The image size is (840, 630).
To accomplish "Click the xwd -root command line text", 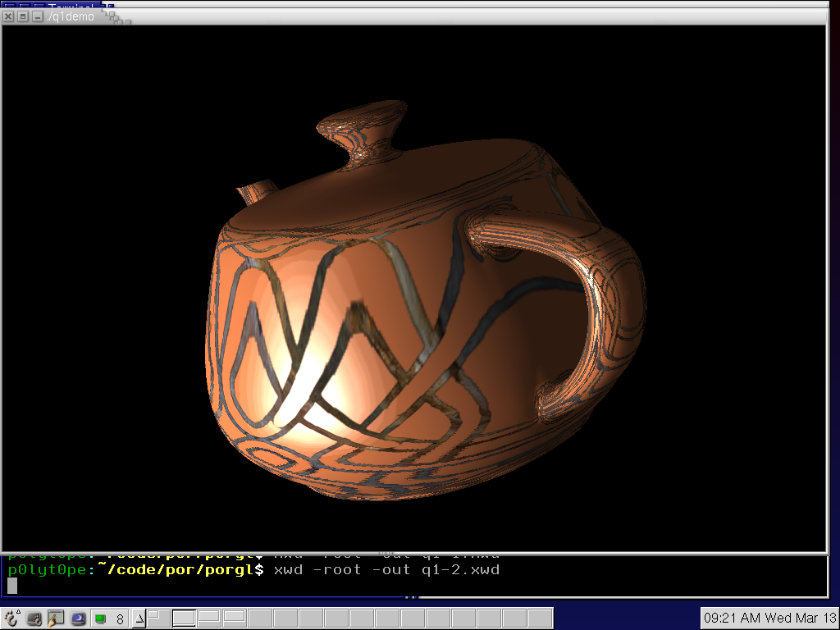I will (x=386, y=569).
